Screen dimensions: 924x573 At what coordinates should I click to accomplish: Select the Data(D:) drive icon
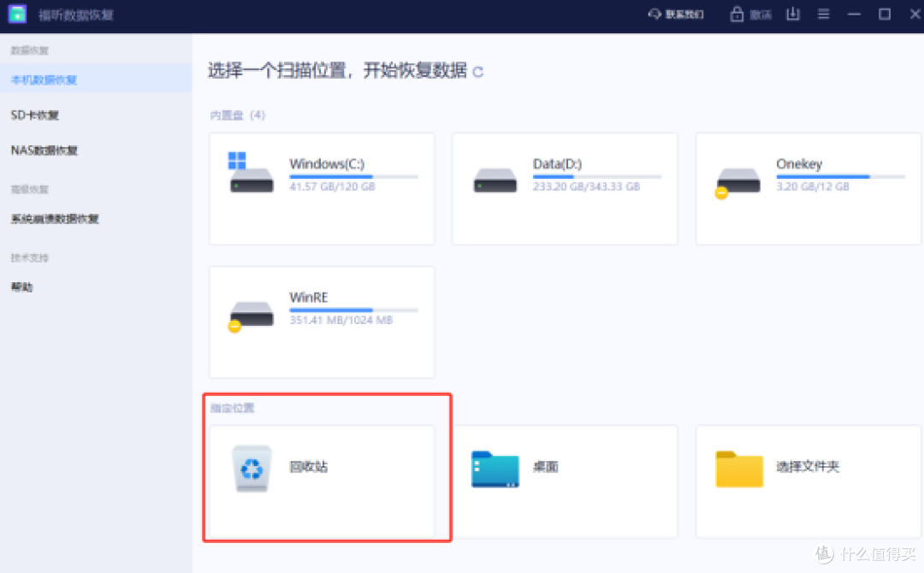[495, 180]
